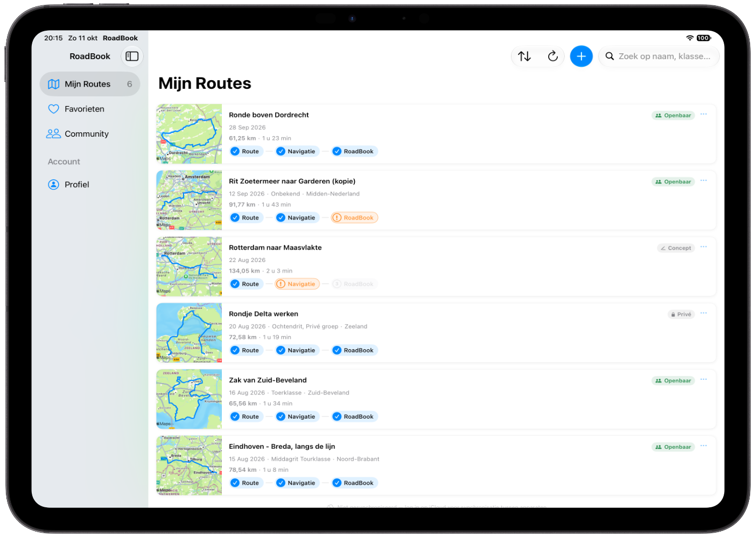The height and width of the screenshot is (538, 756).
Task: Click Openbaar badge on Rit Zoetermeer naar Garderen
Action: tap(673, 182)
